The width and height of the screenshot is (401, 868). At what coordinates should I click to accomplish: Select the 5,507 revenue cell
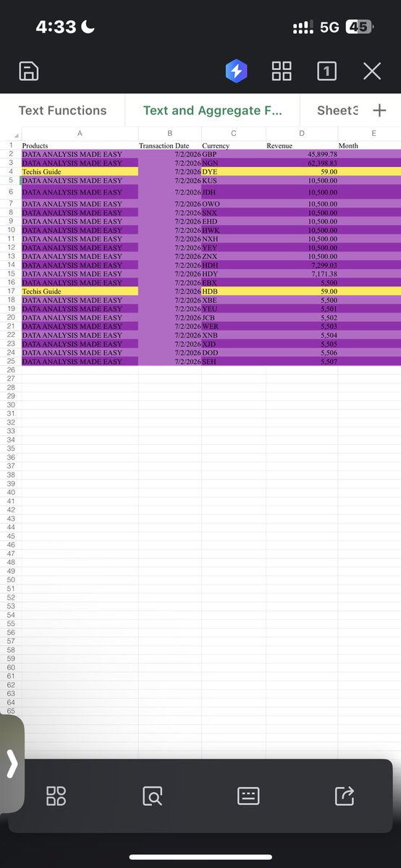tap(302, 361)
